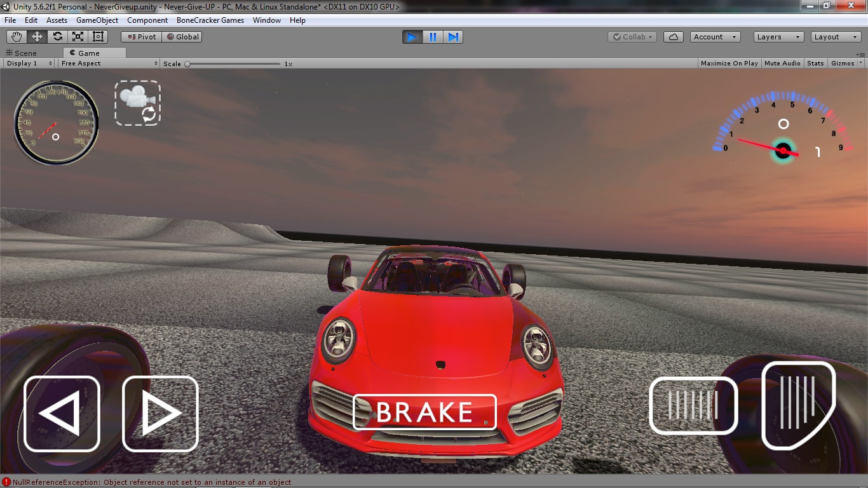Click the RPM tachometer gauge
This screenshot has height=488, width=868.
pyautogui.click(x=783, y=126)
